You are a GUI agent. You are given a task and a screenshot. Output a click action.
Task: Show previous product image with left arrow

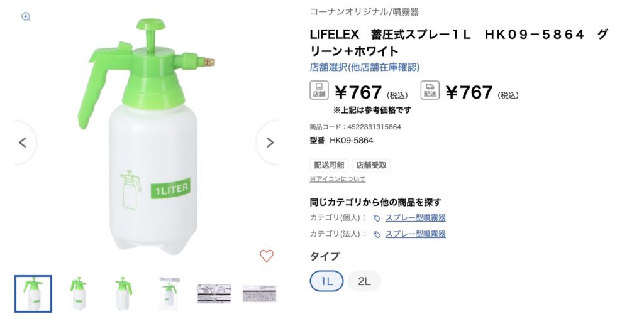pos(23,143)
